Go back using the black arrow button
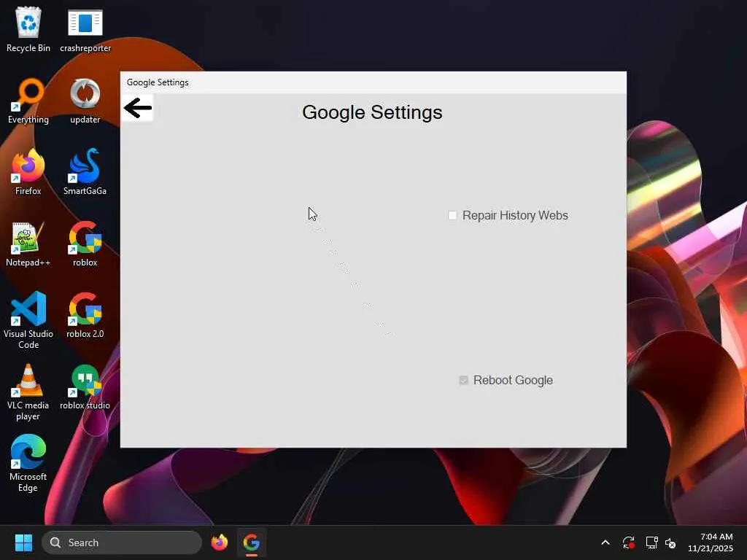Image resolution: width=747 pixels, height=560 pixels. click(138, 108)
